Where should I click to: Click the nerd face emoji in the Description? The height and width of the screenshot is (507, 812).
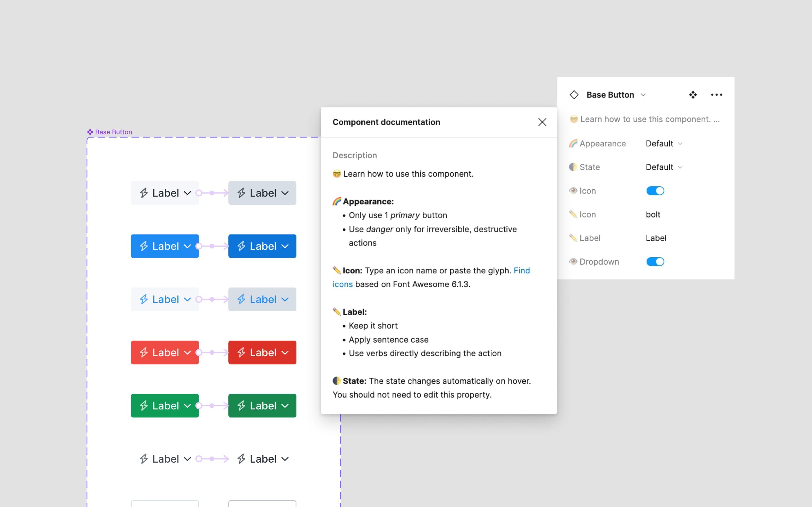pos(337,174)
